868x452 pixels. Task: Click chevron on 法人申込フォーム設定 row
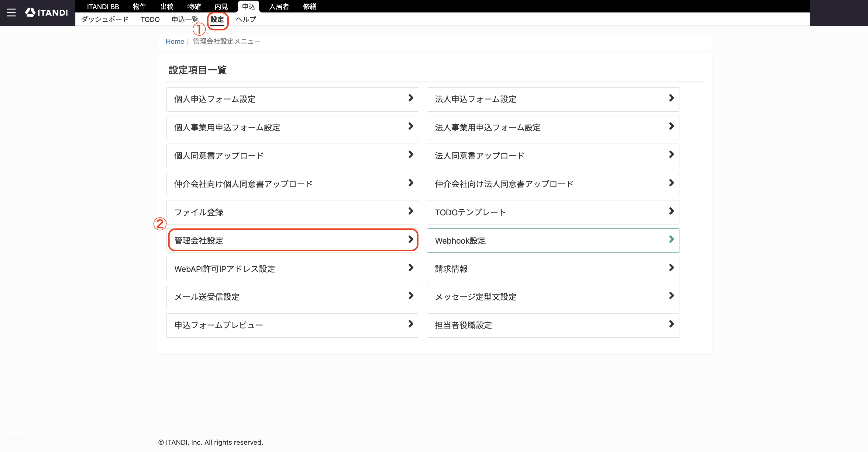click(x=671, y=98)
